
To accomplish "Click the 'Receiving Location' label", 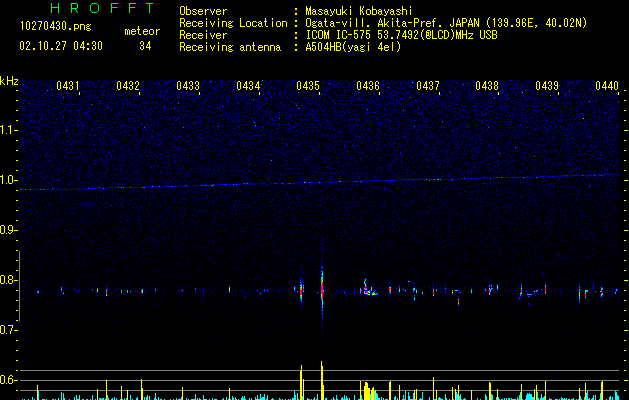I will [233, 23].
